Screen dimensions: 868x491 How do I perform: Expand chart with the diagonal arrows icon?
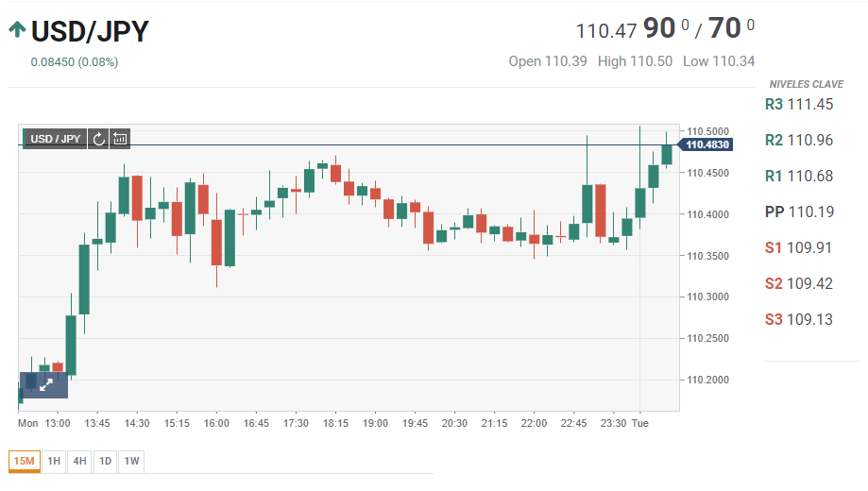tap(46, 384)
